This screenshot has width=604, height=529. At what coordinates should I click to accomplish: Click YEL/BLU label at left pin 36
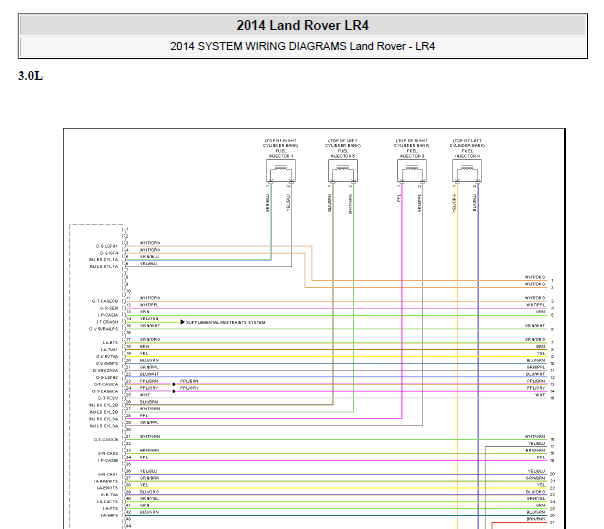[148, 471]
